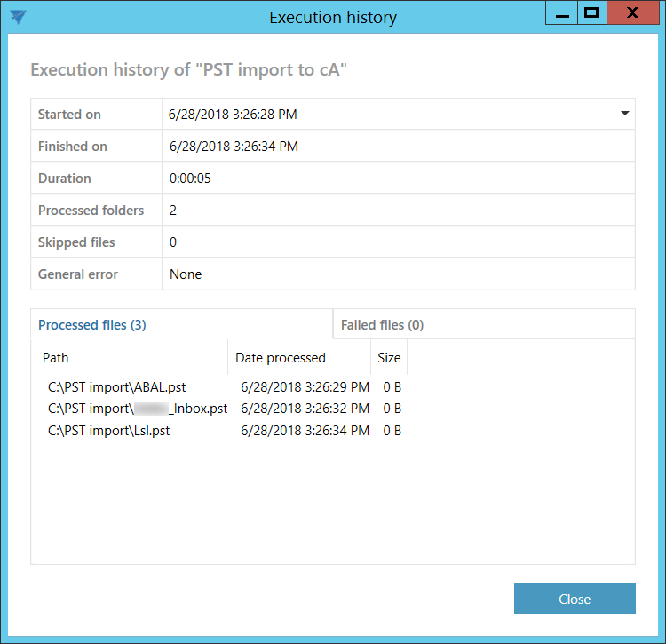
Task: Select the ABAL.pst file row
Action: [x=116, y=387]
